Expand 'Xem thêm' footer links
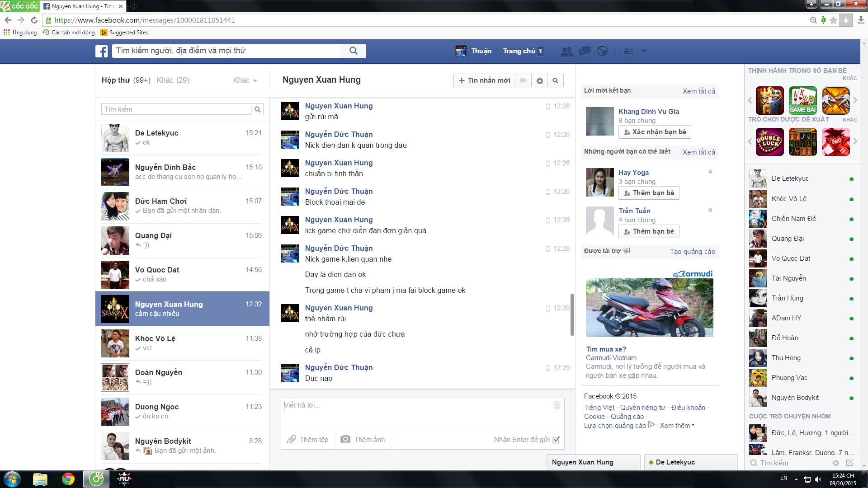Image resolution: width=868 pixels, height=488 pixels. pyautogui.click(x=677, y=426)
